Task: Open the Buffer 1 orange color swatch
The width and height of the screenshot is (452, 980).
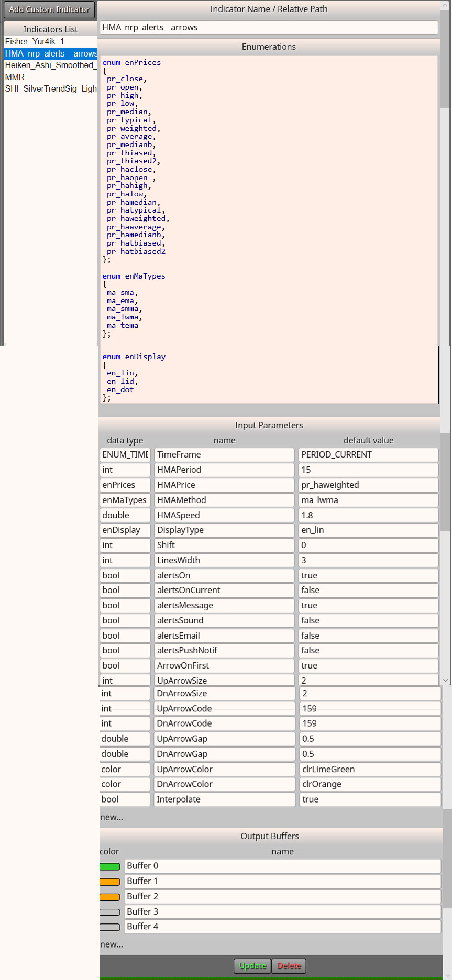Action: point(110,882)
